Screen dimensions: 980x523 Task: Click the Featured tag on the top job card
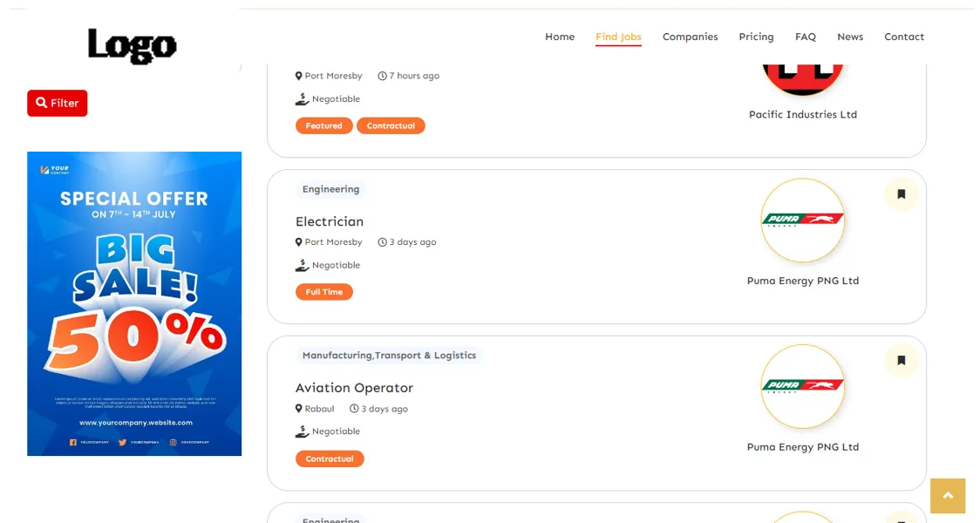[x=323, y=125]
